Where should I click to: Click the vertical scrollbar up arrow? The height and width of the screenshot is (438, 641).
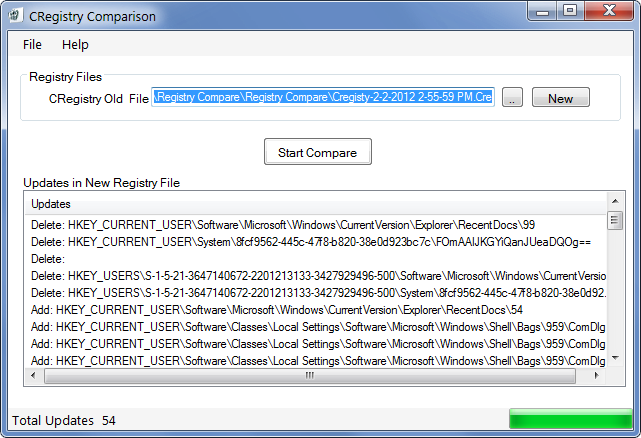615,201
